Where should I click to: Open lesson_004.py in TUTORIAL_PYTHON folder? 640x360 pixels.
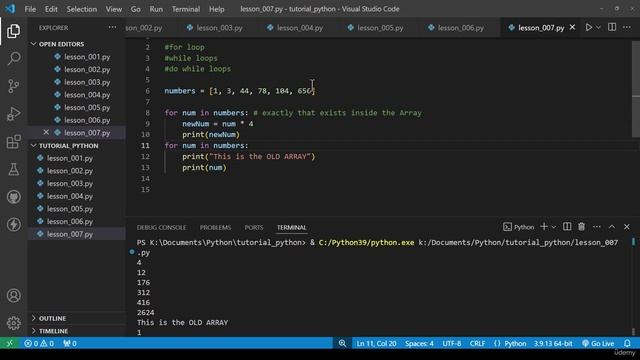tap(69, 196)
